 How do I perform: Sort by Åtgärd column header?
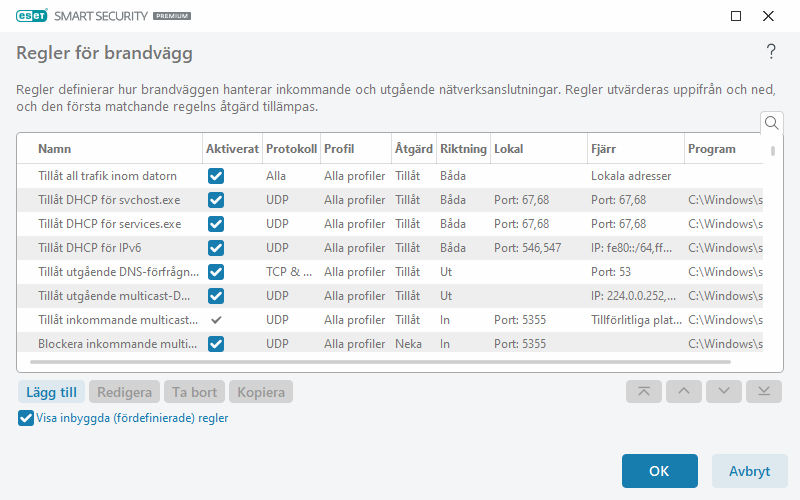coord(414,149)
